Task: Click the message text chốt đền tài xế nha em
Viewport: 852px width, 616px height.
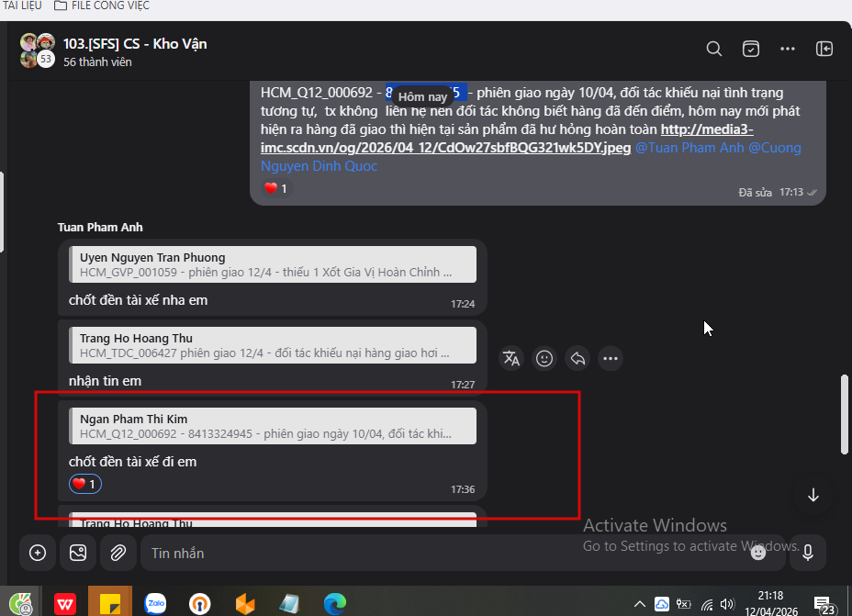Action: [138, 300]
